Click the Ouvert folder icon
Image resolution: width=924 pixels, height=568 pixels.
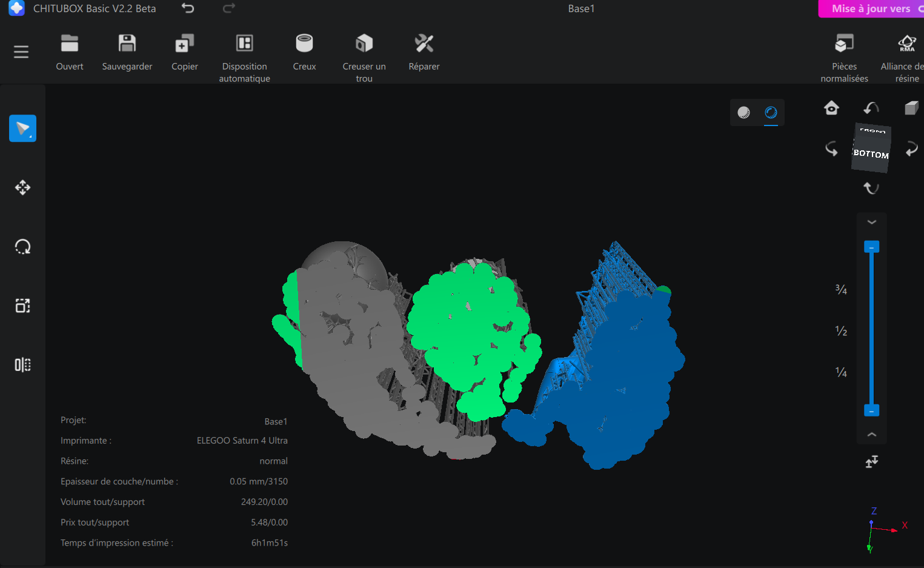click(70, 44)
